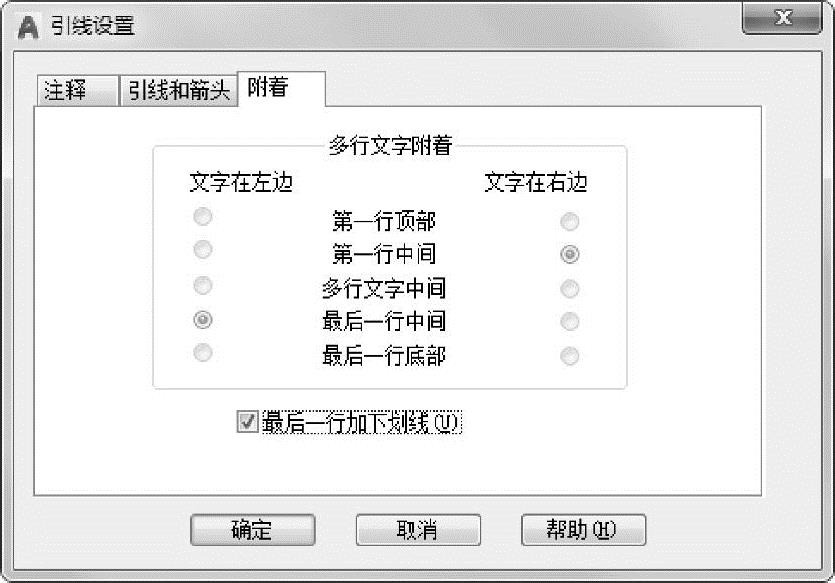Screen dimensions: 835x583
Task: Choose left-side 第一行中间 radio button
Action: (203, 249)
